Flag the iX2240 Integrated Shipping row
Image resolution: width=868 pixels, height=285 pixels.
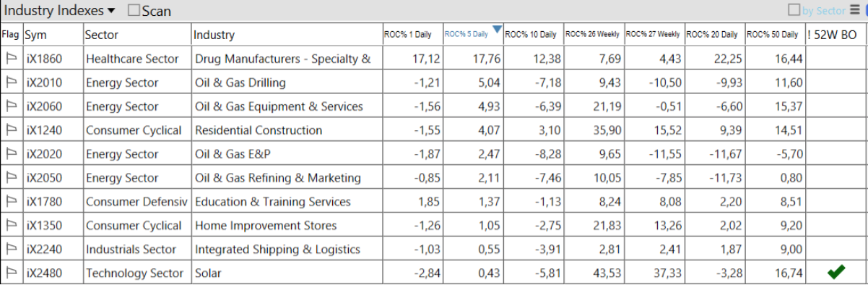pos(11,249)
